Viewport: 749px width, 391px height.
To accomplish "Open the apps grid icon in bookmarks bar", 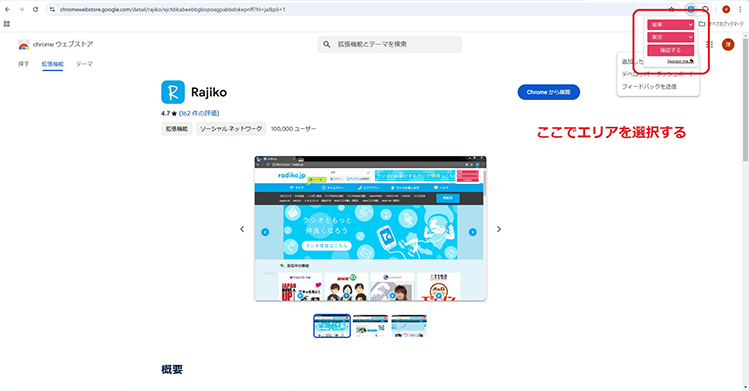I will click(7, 23).
